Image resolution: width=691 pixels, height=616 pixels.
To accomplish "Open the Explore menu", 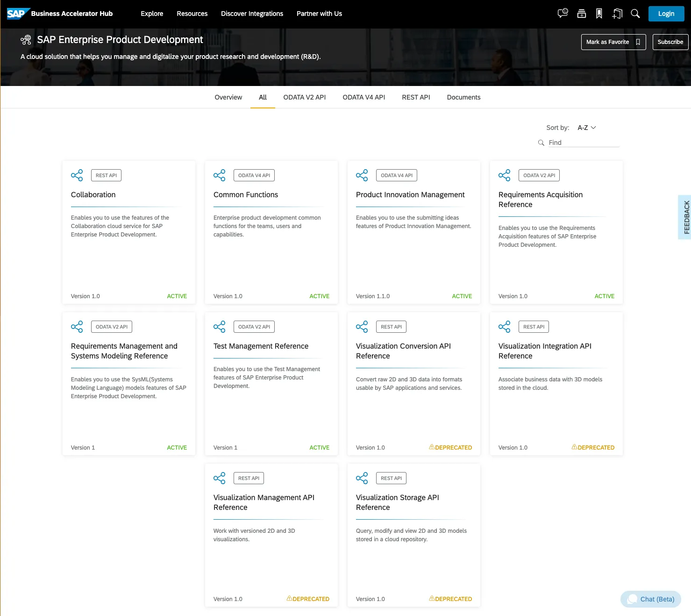I will point(152,14).
